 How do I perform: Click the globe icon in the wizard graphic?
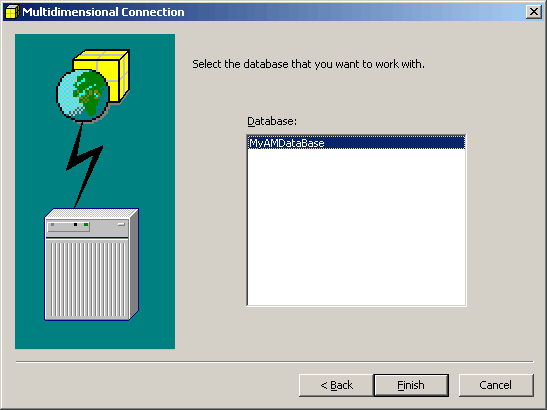82,95
